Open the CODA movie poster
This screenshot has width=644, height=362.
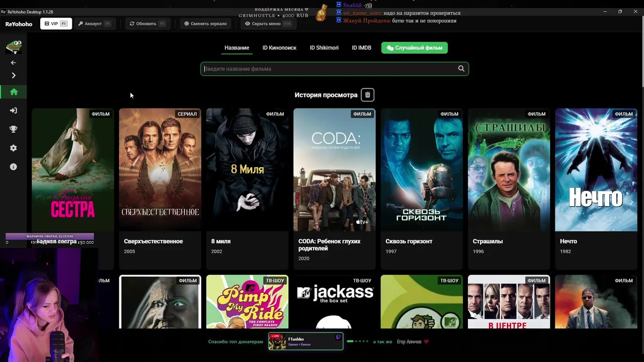coord(335,170)
